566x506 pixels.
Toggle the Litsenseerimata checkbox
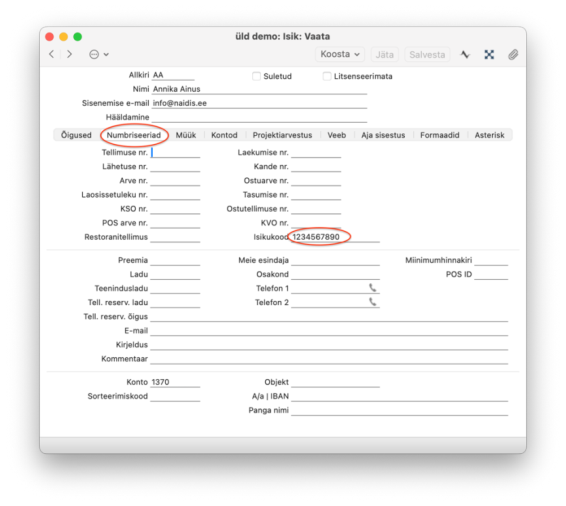point(327,76)
